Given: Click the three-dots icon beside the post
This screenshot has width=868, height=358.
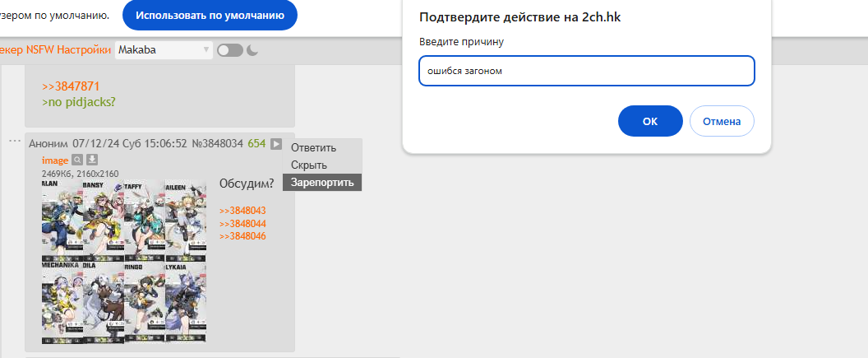Looking at the screenshot, I should coord(15,142).
